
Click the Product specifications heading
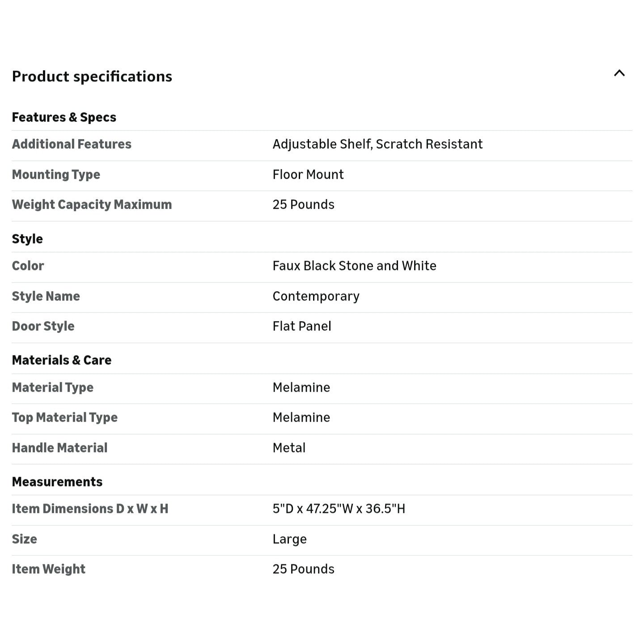pyautogui.click(x=92, y=76)
